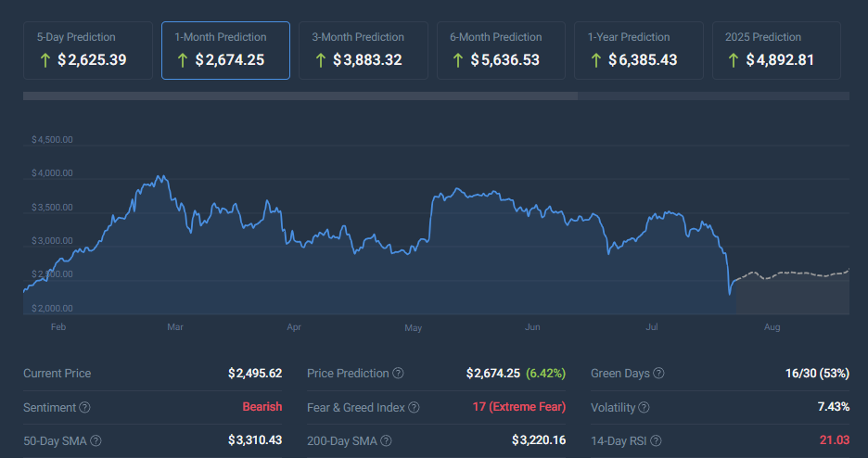Click help icon beside Fear & Greed Index
The width and height of the screenshot is (868, 458).
[x=414, y=407]
